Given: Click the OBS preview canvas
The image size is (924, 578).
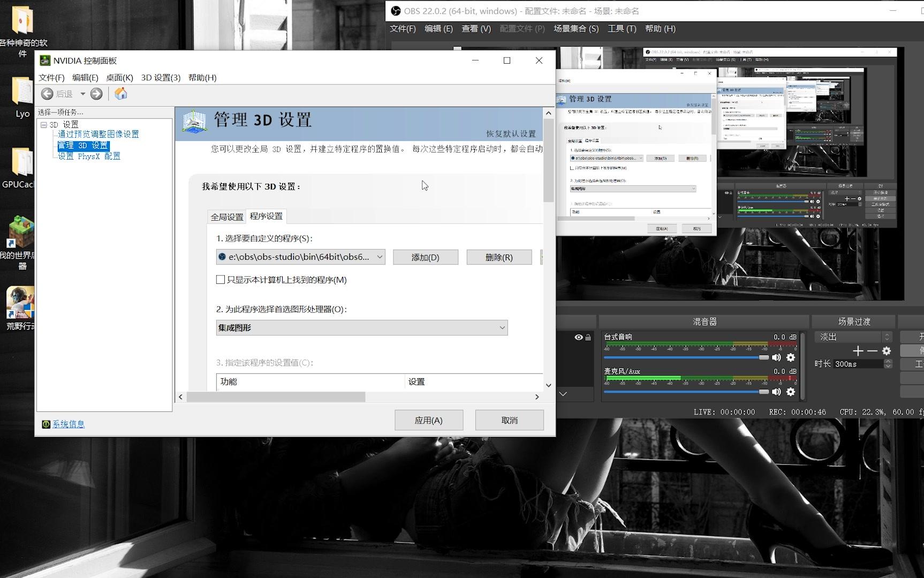Looking at the screenshot, I should pos(730,174).
